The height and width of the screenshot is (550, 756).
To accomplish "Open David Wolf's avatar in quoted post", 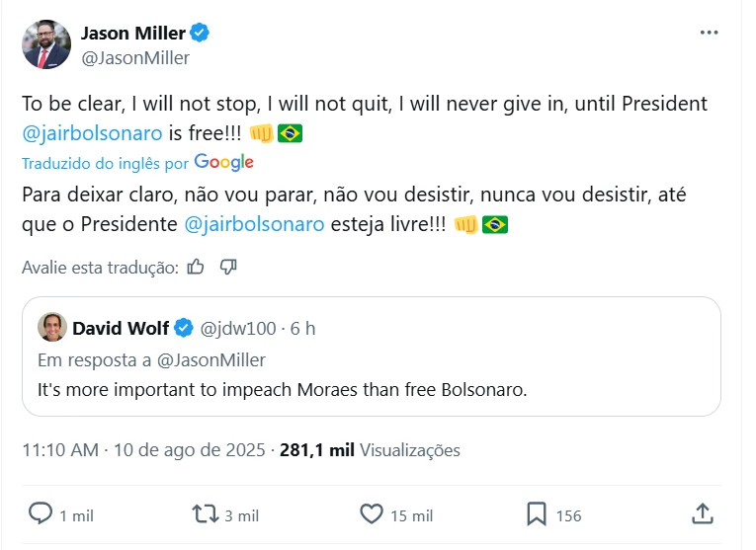I will (52, 327).
